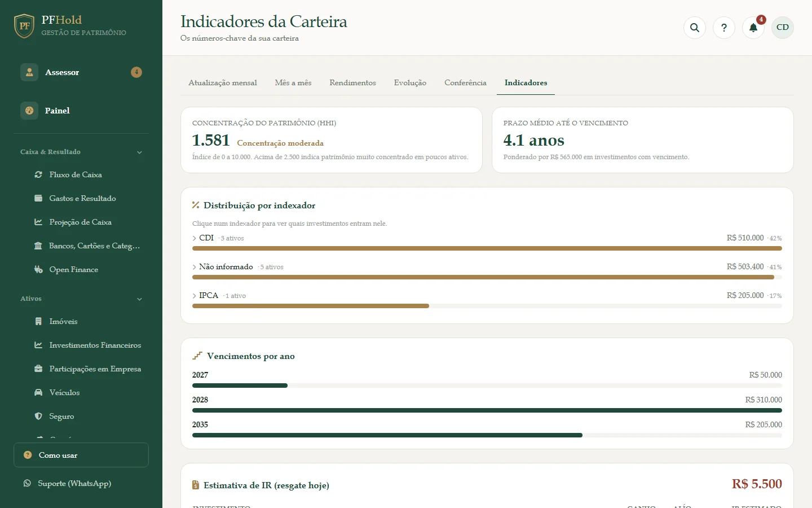
Task: Click the R$ 5.500 IR estimate total
Action: click(757, 484)
